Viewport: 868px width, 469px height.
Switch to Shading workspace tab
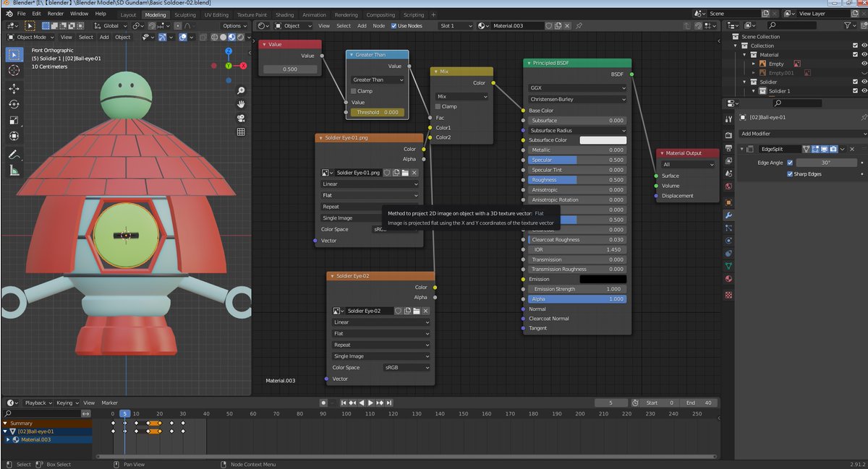coord(284,14)
